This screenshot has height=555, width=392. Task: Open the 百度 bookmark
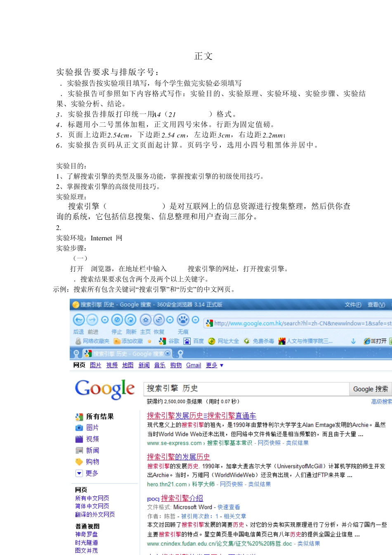pos(194,341)
